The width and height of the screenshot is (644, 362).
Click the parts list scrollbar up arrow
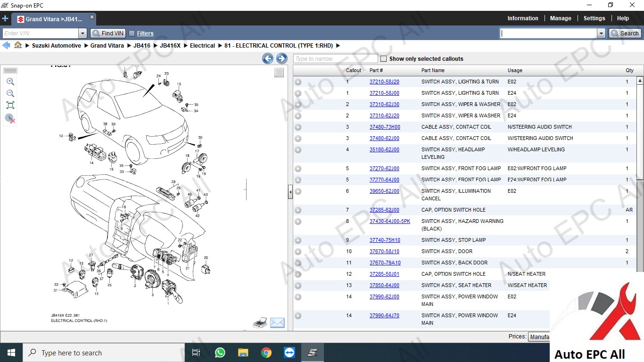click(640, 81)
